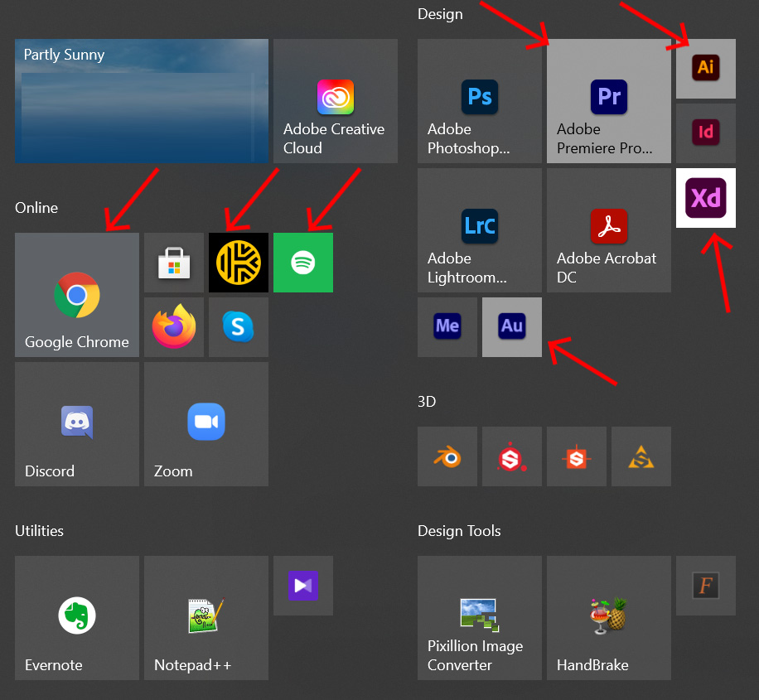This screenshot has height=700, width=759.
Task: Launch Keeper password manager tile
Action: 238,263
